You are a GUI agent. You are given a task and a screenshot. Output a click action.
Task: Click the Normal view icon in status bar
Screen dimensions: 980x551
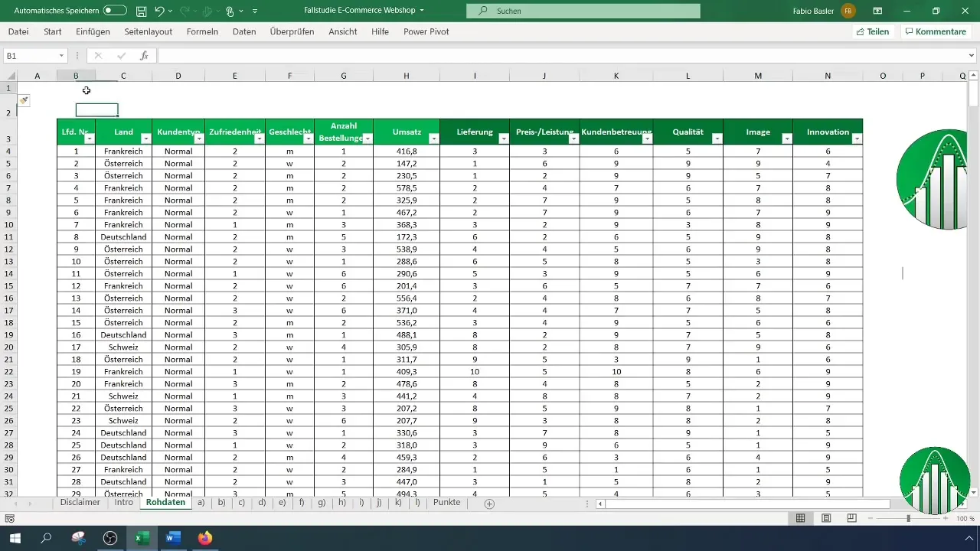800,518
